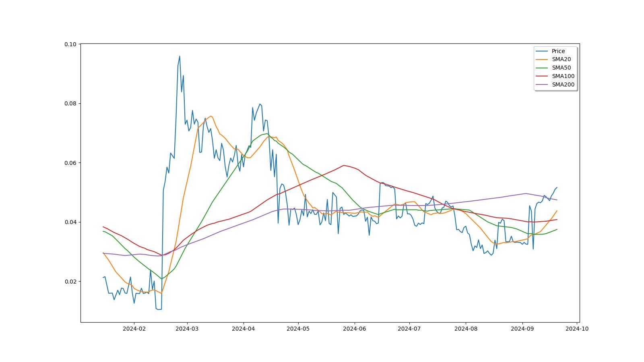Click the SMA50 legend label
Image resolution: width=644 pixels, height=362 pixels.
(561, 68)
